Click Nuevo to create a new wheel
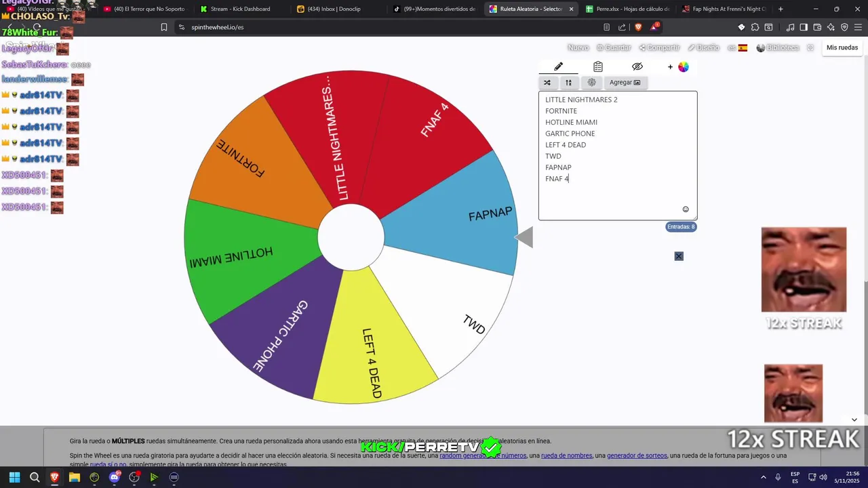Screen dimensions: 868x488 [x=578, y=47]
